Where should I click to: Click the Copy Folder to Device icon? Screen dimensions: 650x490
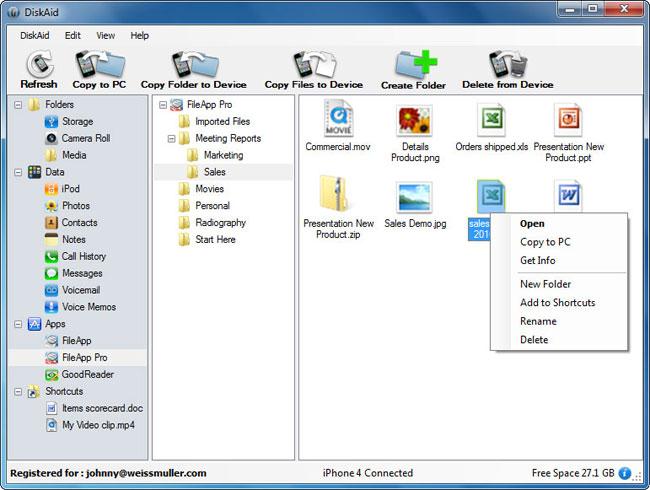point(194,66)
